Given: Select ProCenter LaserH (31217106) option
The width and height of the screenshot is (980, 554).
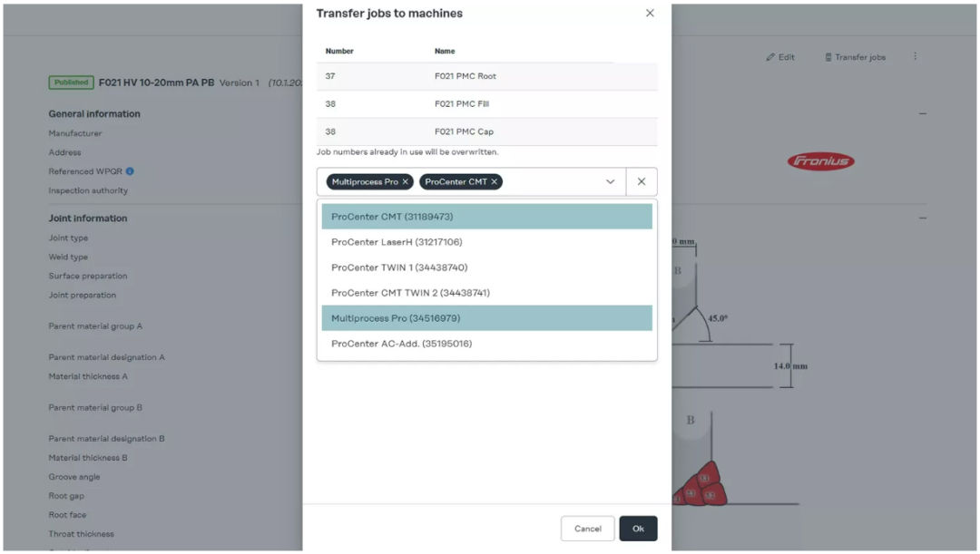Looking at the screenshot, I should [x=486, y=242].
